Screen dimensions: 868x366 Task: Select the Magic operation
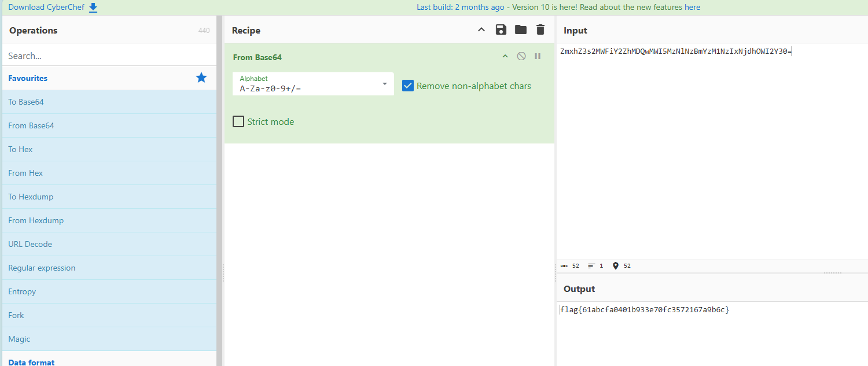point(19,339)
